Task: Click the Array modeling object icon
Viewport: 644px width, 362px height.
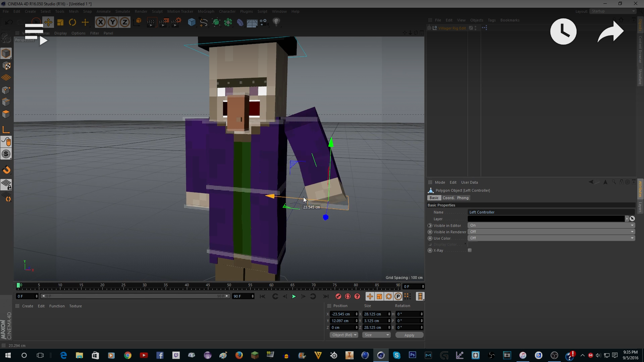Action: pos(228,22)
